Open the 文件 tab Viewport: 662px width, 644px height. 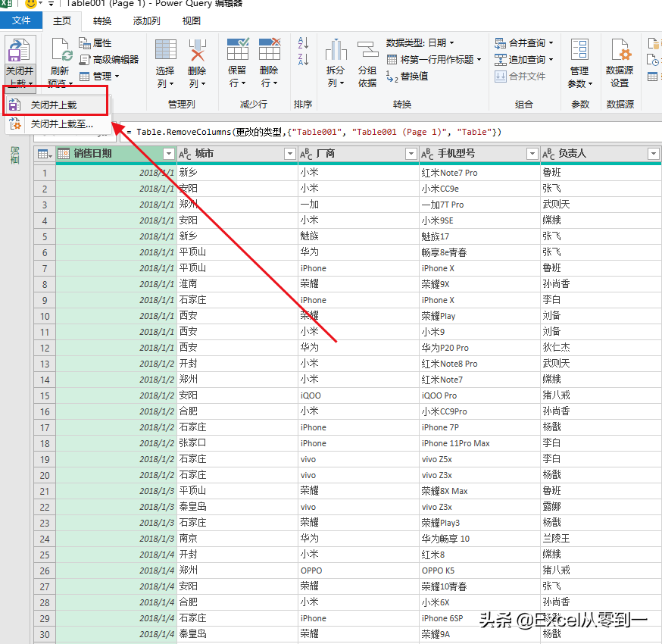21,20
